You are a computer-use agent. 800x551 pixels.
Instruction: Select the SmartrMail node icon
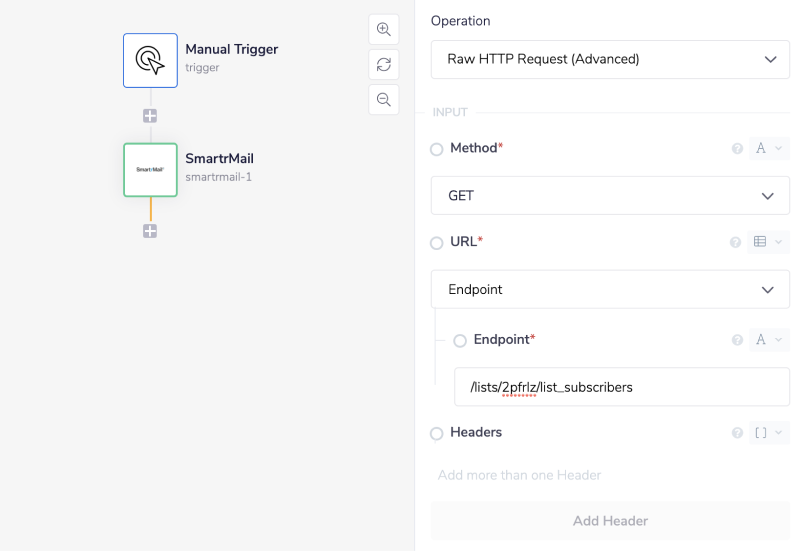tap(150, 170)
